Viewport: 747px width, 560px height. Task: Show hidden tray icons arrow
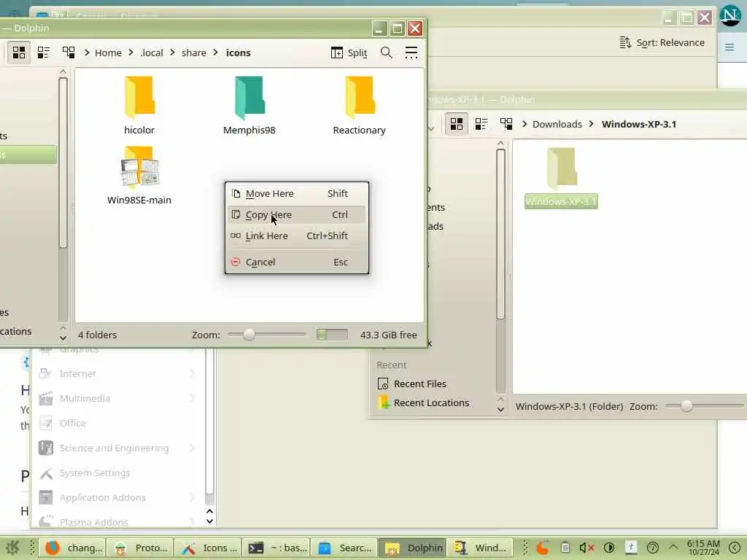click(x=673, y=548)
